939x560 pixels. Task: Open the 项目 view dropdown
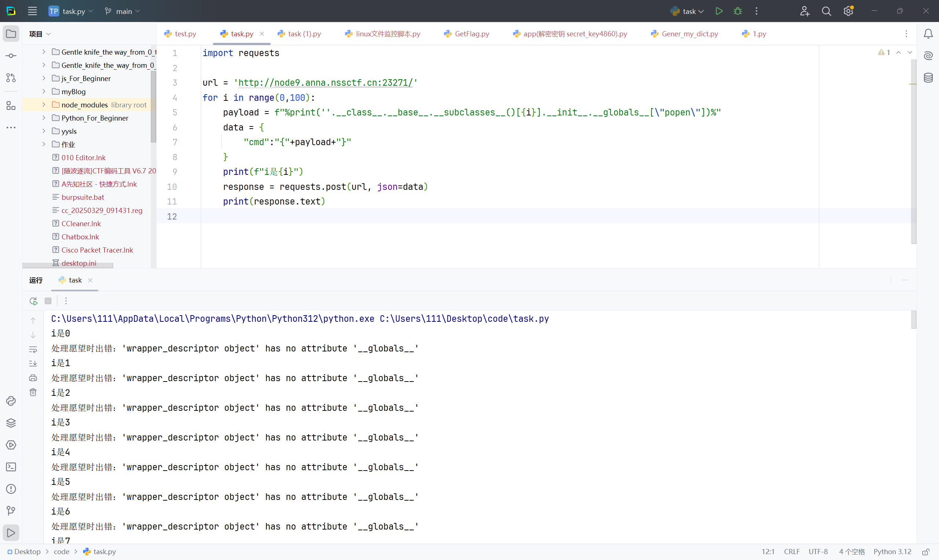coord(40,34)
